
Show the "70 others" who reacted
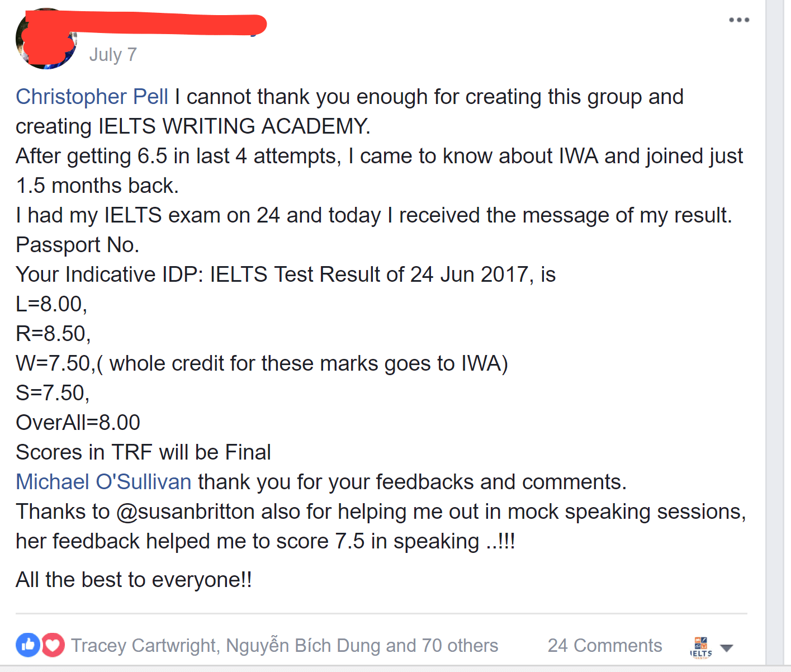click(x=460, y=646)
